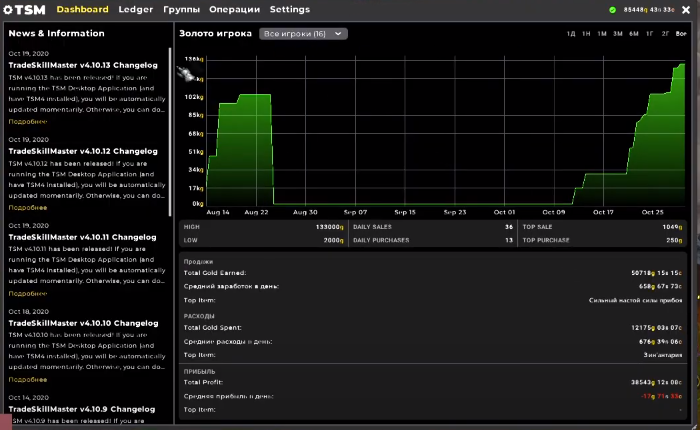Open the Группы tab
700x430 pixels.
click(x=181, y=9)
